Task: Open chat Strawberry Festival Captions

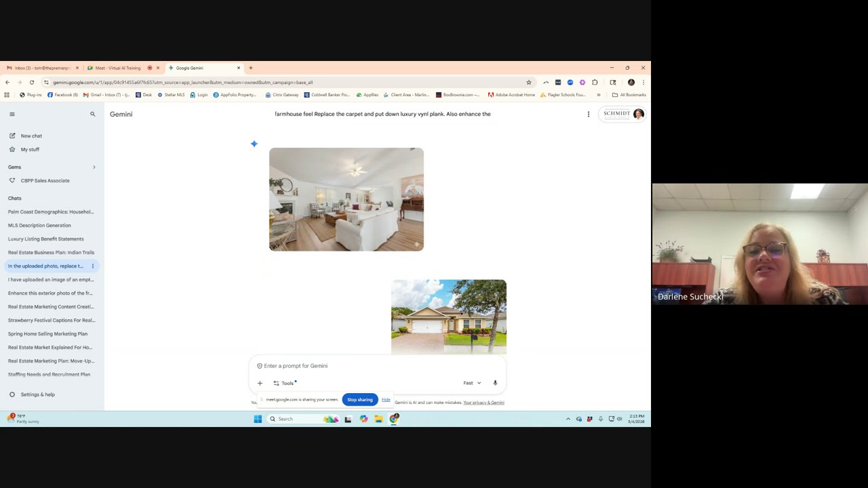Action: point(52,320)
